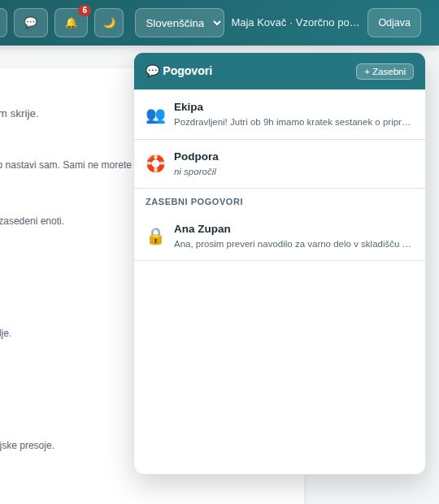Click Ana Zupan message preview text
Viewport: 439px width, 504px height.
coord(292,244)
